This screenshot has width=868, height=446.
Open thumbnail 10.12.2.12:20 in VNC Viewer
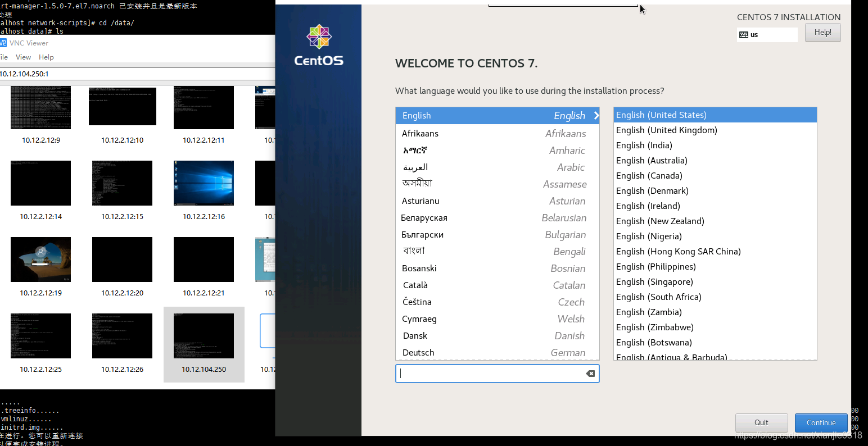pos(122,260)
